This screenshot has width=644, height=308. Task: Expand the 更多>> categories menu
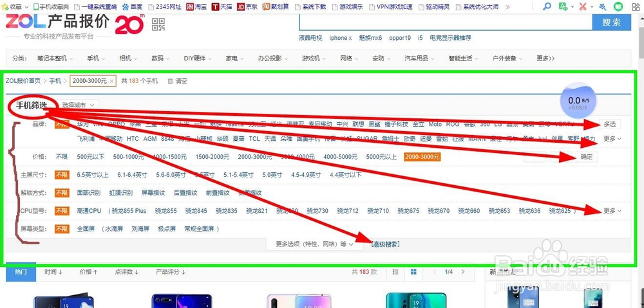[x=545, y=59]
